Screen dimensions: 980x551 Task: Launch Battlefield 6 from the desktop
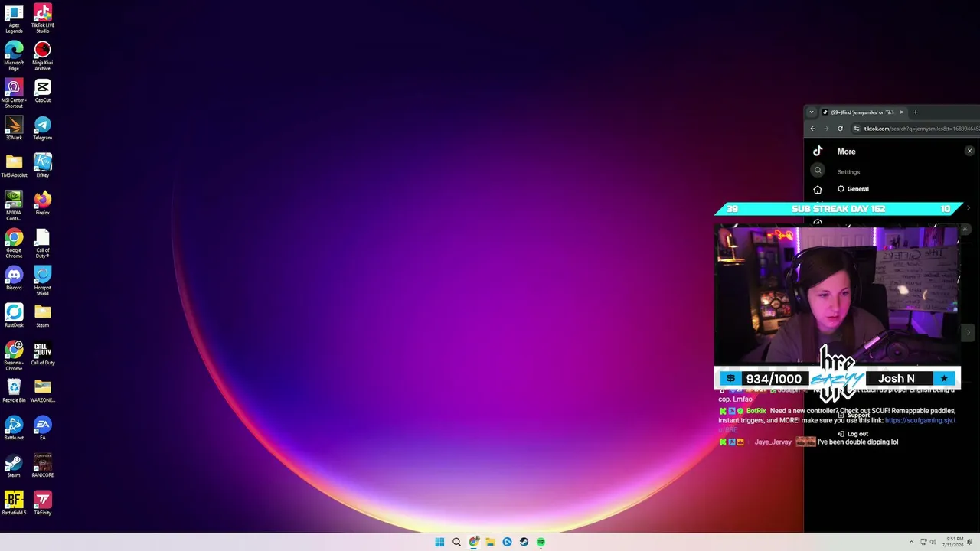[14, 503]
